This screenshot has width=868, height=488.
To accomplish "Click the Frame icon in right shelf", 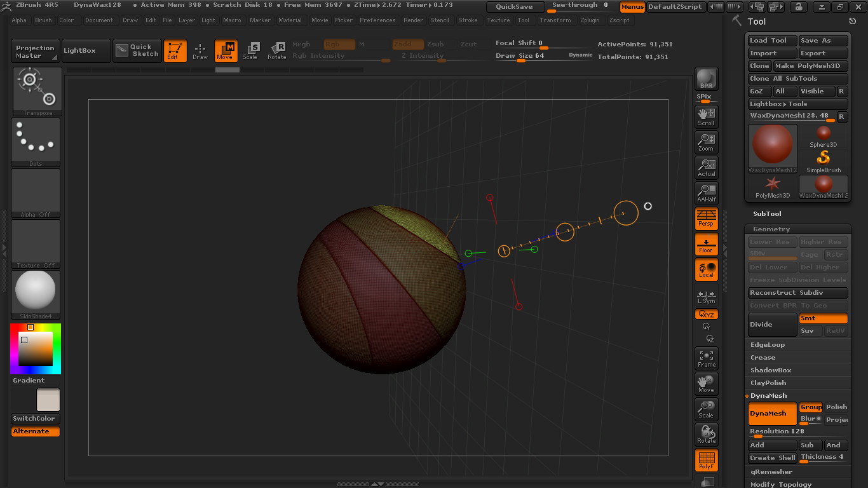I will click(706, 358).
